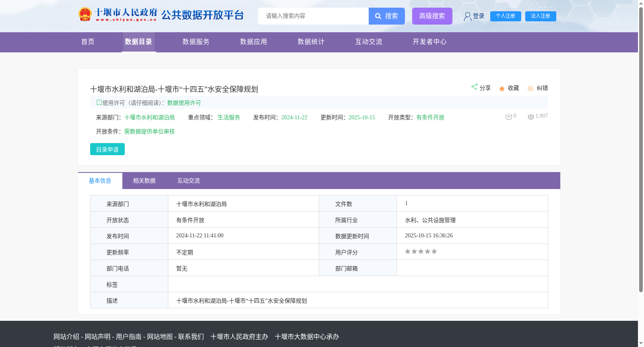
Task: Click 收藏 favorite text
Action: pos(513,88)
